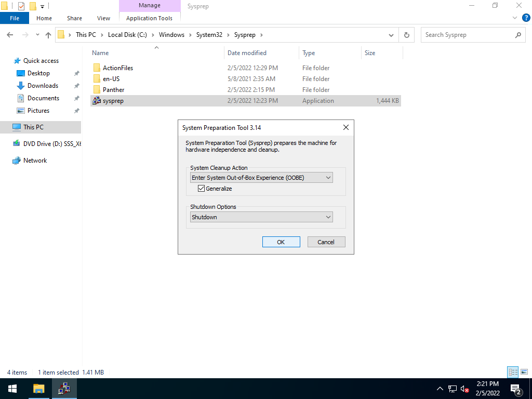Open the Shutdown Options dropdown
Screen dimensions: 532x399
click(261, 217)
